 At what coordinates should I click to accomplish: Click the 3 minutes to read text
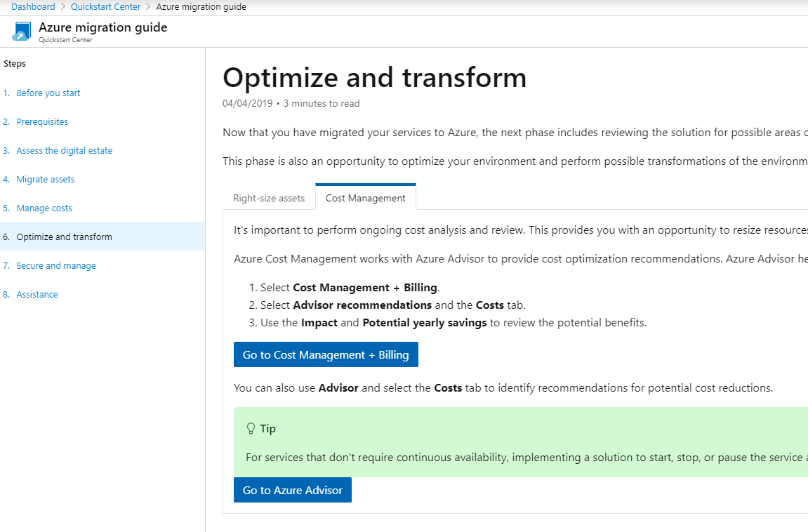[322, 103]
